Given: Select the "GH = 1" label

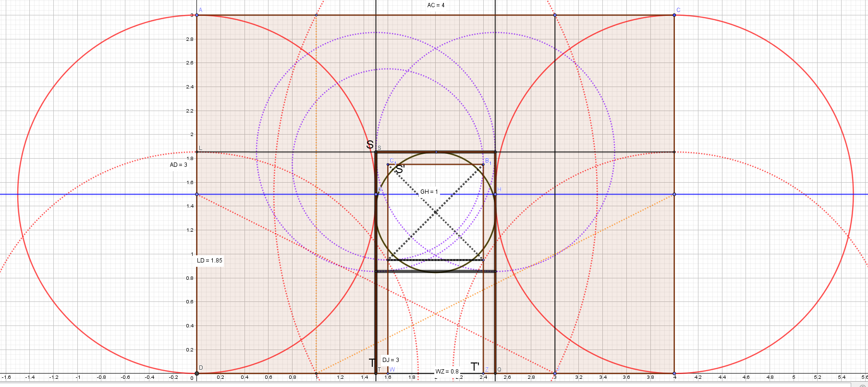Looking at the screenshot, I should pyautogui.click(x=429, y=192).
